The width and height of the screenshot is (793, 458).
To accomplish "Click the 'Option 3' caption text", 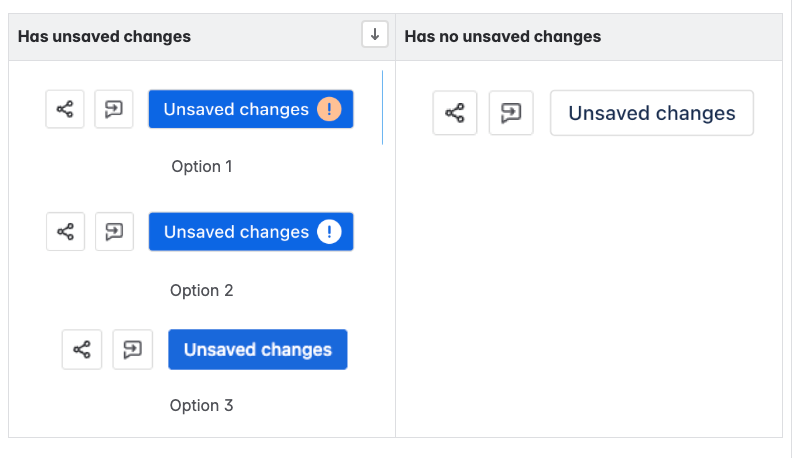I will tap(202, 405).
